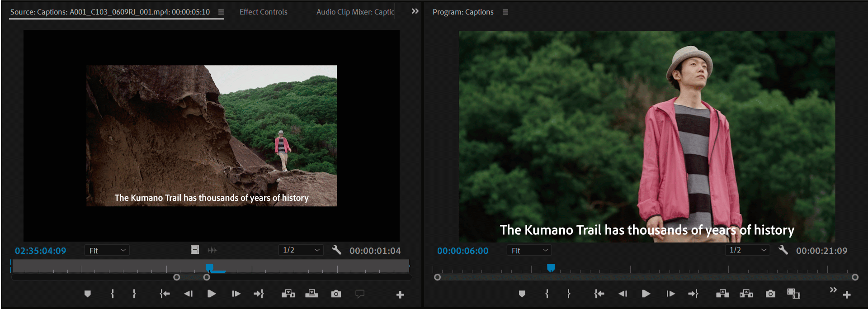The width and height of the screenshot is (868, 309).
Task: Click Insert button in Source monitor
Action: [288, 294]
